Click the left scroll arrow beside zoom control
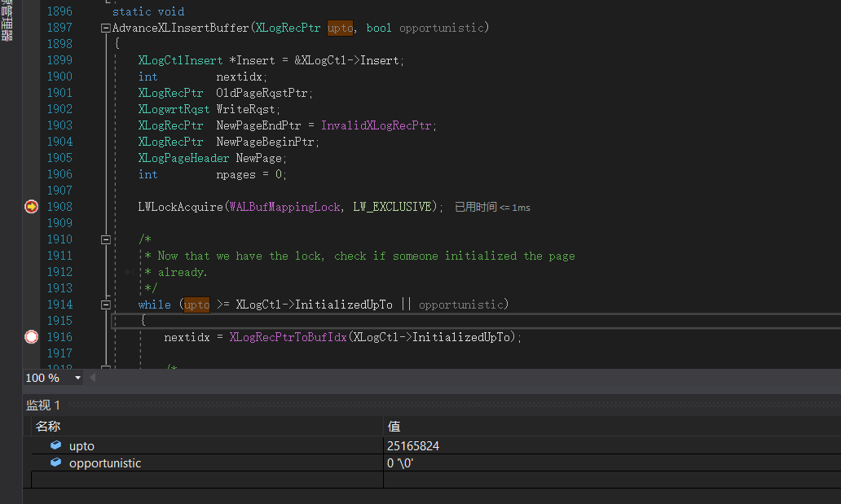Screen dimensions: 841x504 coord(91,377)
